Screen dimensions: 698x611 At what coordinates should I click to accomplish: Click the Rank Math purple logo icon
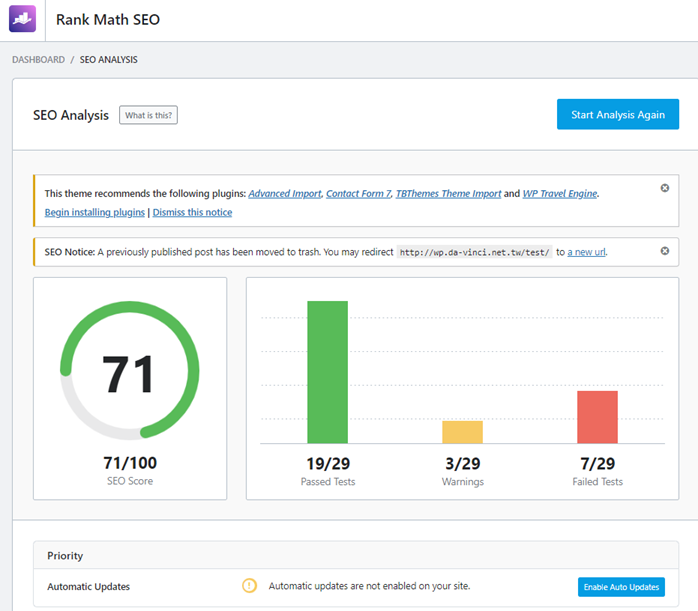pos(22,19)
